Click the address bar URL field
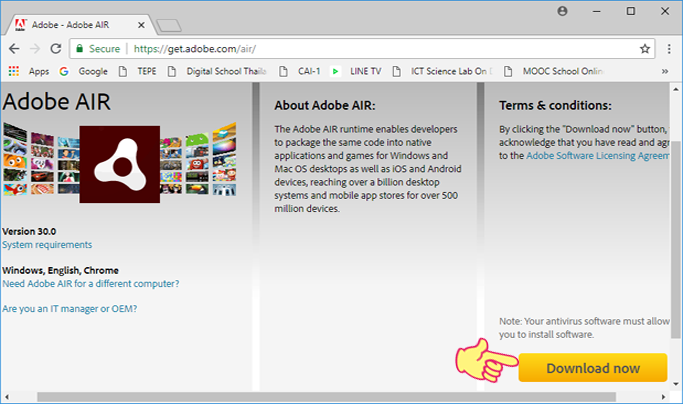Viewport: 683px width, 404px height. click(362, 49)
